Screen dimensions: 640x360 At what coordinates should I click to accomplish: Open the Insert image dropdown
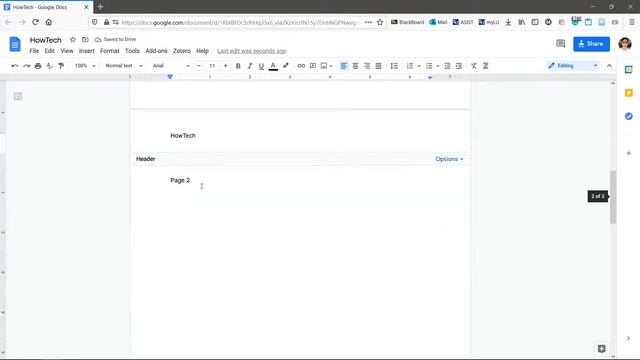(327, 66)
